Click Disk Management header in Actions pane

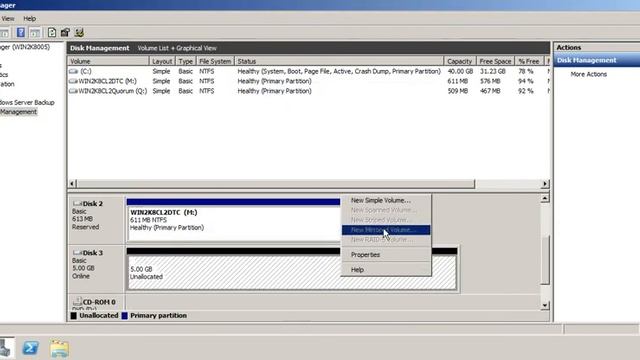point(597,60)
